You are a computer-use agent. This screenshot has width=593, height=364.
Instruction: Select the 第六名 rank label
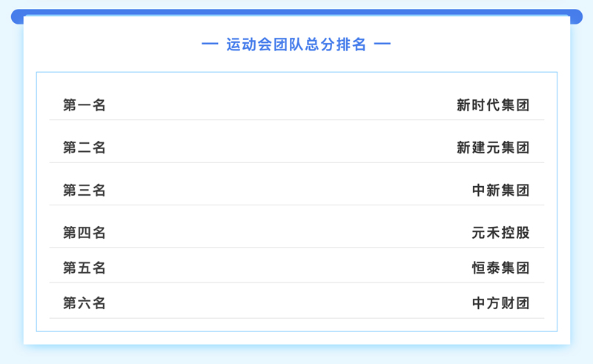pyautogui.click(x=84, y=303)
